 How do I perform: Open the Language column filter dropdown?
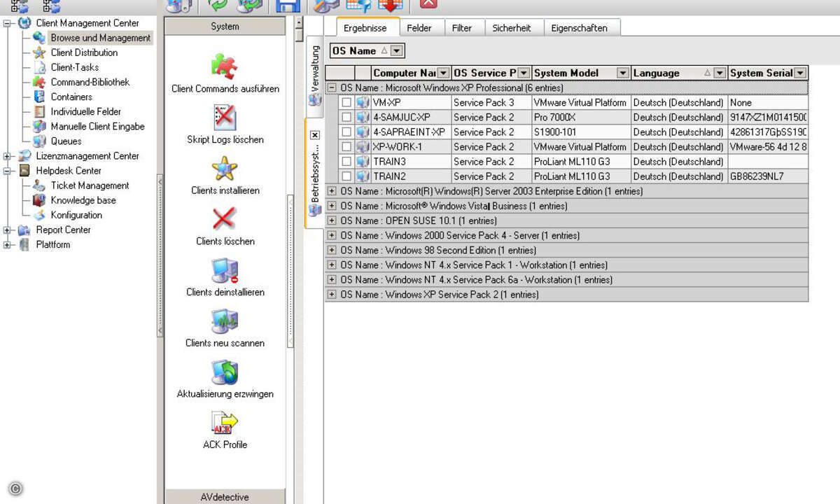click(x=720, y=73)
